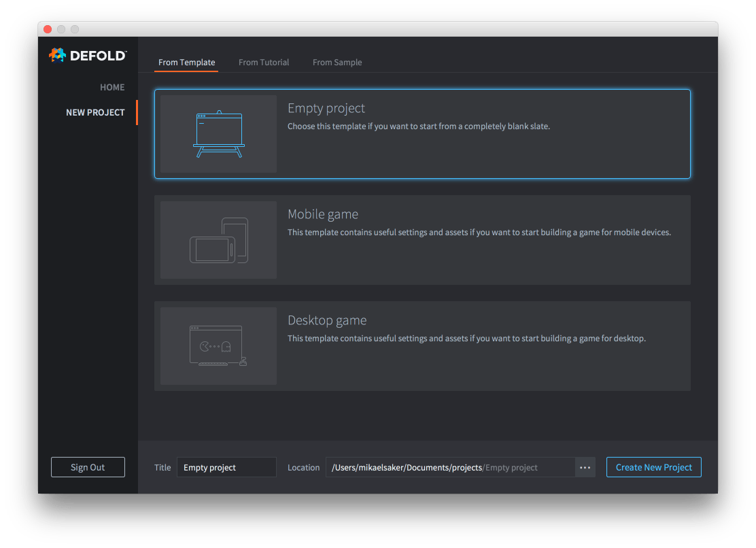Open the From Sample tab
The height and width of the screenshot is (548, 756).
pyautogui.click(x=337, y=62)
